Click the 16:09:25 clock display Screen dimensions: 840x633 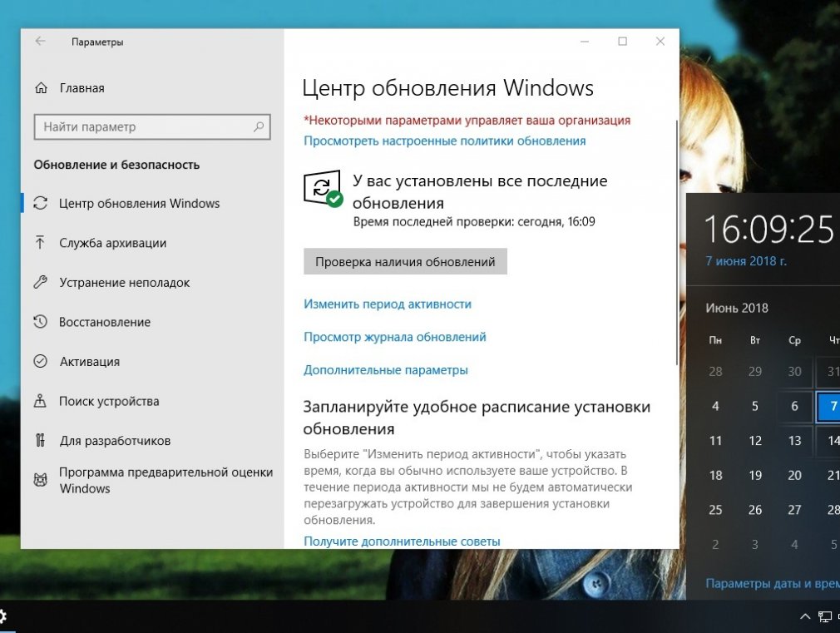point(768,230)
